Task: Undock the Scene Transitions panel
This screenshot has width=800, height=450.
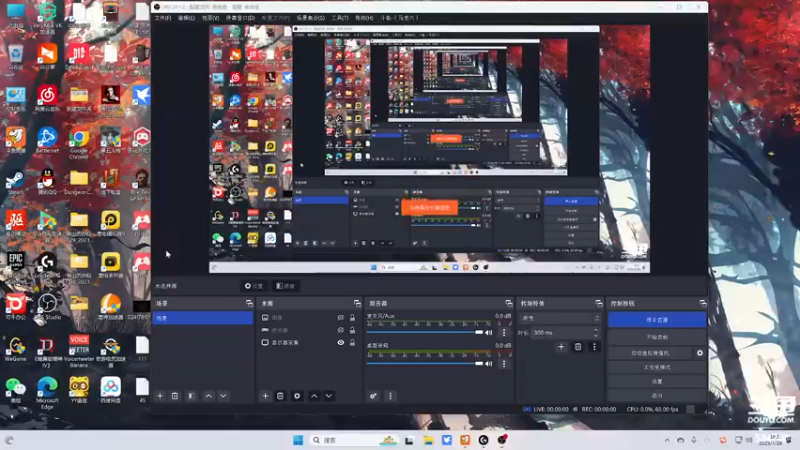Action: pos(599,303)
